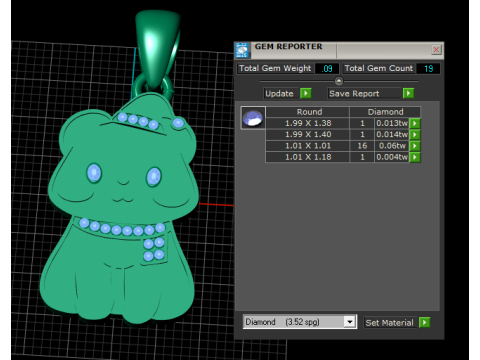This screenshot has height=360, width=480.
Task: Click the Total Gem Weight label
Action: (x=275, y=68)
